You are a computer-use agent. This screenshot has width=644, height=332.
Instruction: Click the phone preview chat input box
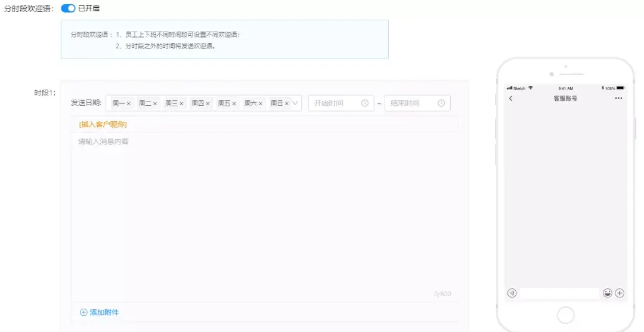pos(559,293)
